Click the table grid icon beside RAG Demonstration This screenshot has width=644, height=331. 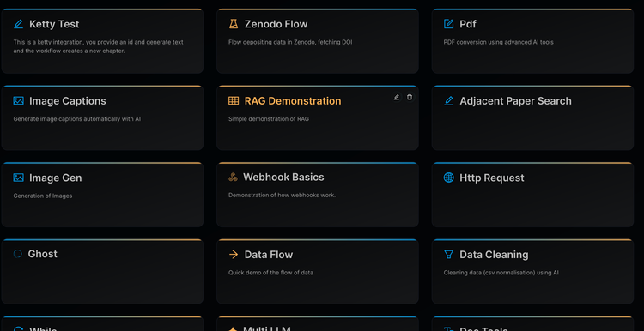point(234,101)
